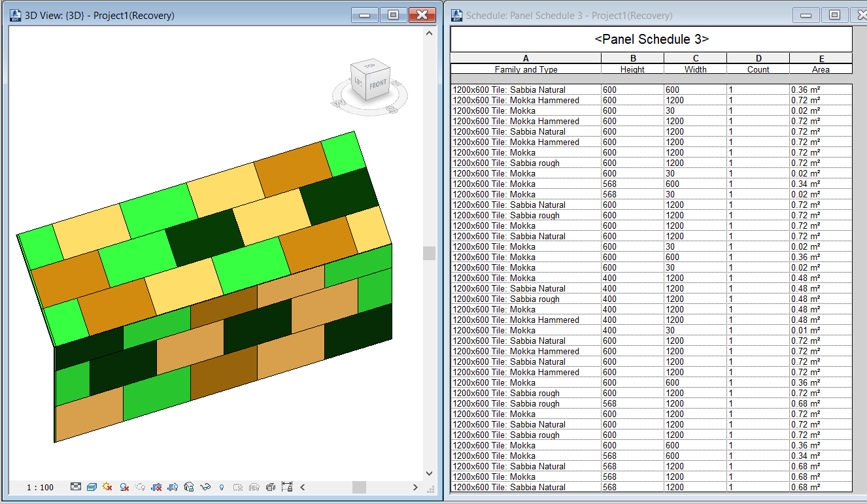Toggle the Sun Path icon

point(109,487)
